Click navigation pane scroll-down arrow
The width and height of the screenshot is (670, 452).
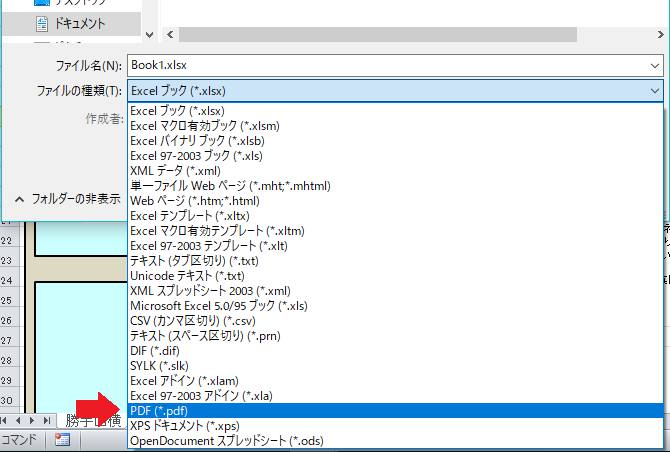(x=150, y=35)
